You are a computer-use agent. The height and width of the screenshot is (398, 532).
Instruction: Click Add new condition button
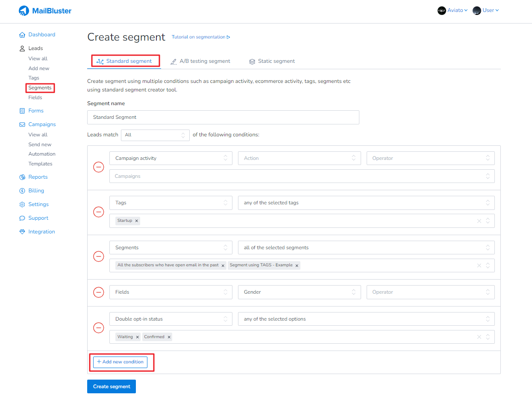coord(120,362)
